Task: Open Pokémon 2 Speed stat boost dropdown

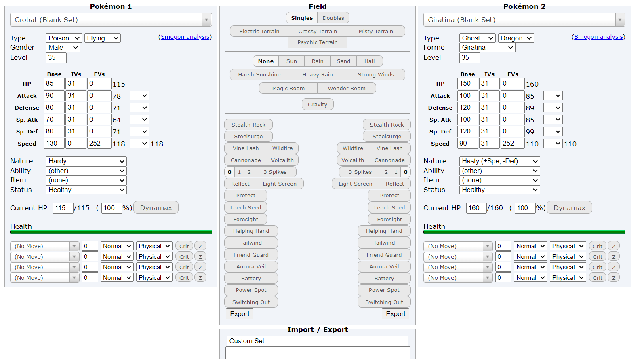Action: (x=553, y=144)
